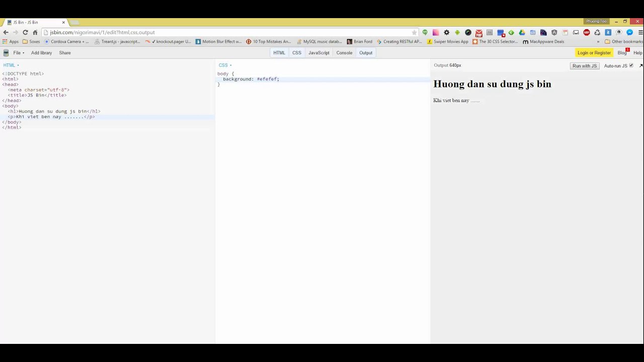Go back with the browser back arrow

tap(6, 32)
